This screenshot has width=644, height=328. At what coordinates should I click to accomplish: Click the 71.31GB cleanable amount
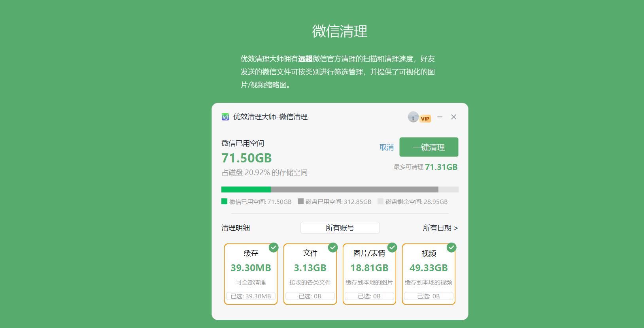tap(441, 167)
